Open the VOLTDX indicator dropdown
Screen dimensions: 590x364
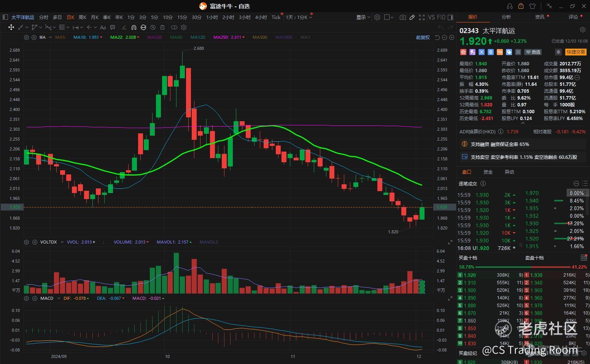coord(61,242)
